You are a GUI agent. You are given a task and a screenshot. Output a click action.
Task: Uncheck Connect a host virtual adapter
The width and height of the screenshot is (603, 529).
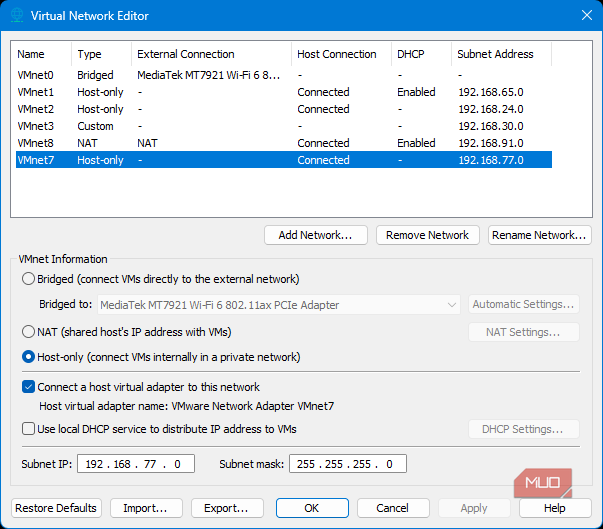tap(28, 387)
